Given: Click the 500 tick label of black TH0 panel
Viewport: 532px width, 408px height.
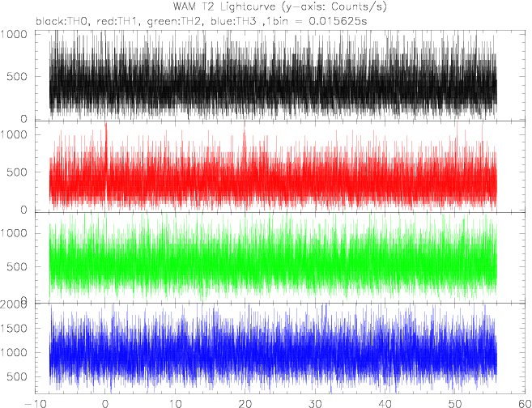Looking at the screenshot, I should click(x=17, y=77).
